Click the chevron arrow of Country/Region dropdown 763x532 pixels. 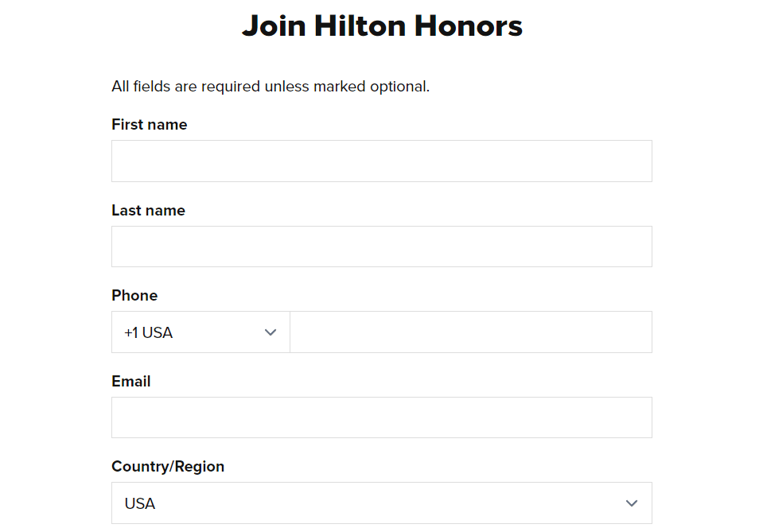[632, 503]
